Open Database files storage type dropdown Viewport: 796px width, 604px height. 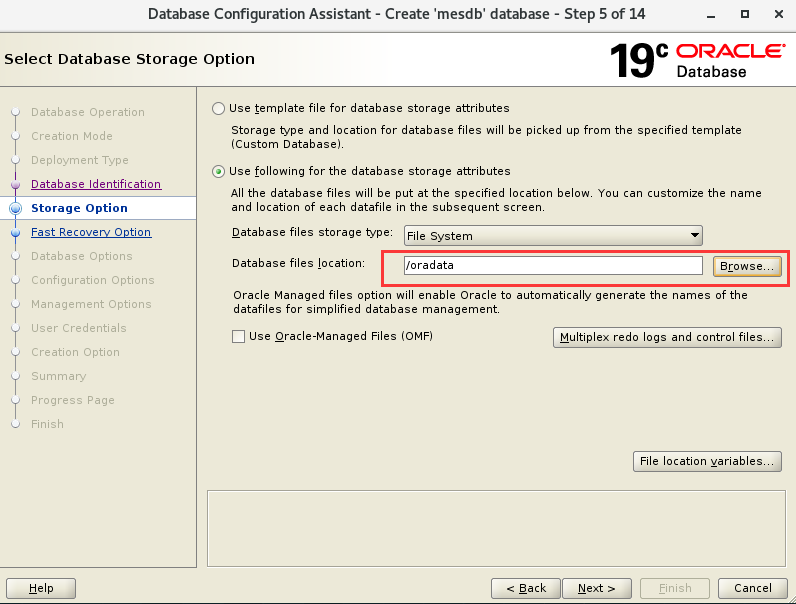(x=552, y=236)
